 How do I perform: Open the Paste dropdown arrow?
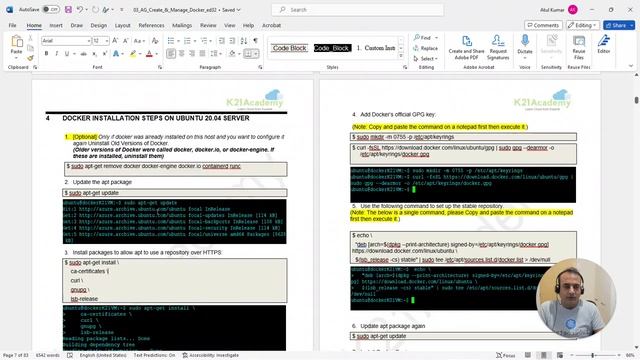[16, 58]
